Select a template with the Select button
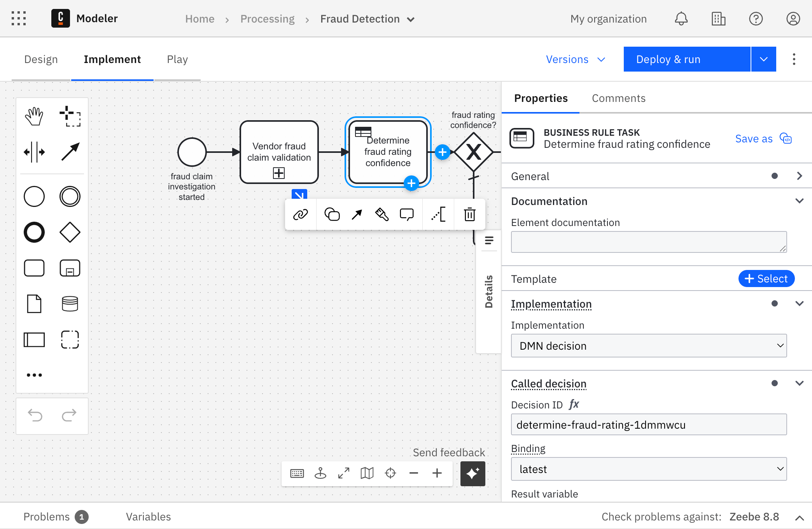812x529 pixels. pyautogui.click(x=766, y=279)
